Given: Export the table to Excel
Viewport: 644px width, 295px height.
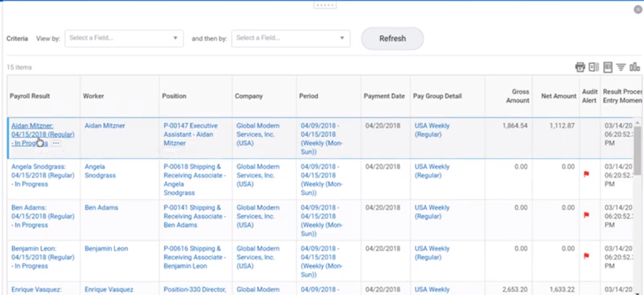Looking at the screenshot, I should tap(593, 67).
